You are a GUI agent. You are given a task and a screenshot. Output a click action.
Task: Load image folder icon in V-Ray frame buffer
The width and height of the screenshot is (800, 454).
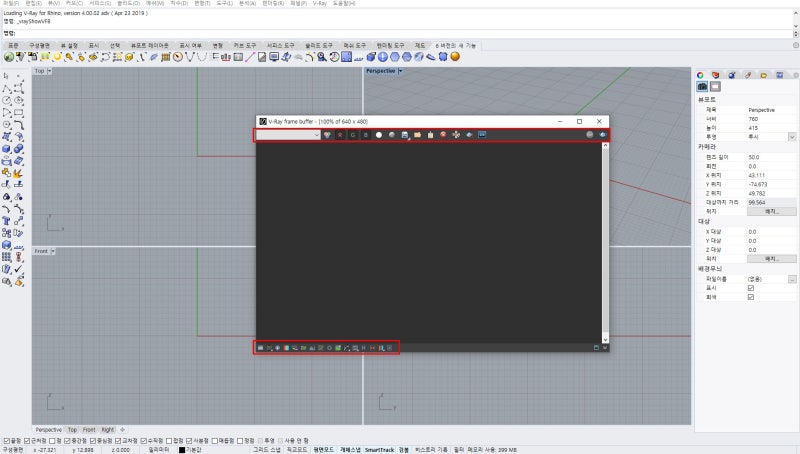417,135
